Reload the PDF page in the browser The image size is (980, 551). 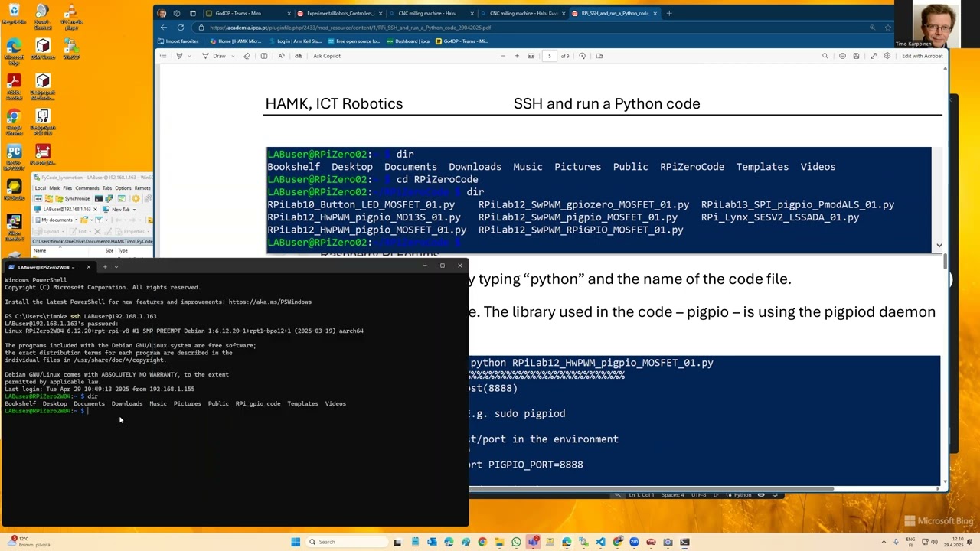(x=180, y=28)
